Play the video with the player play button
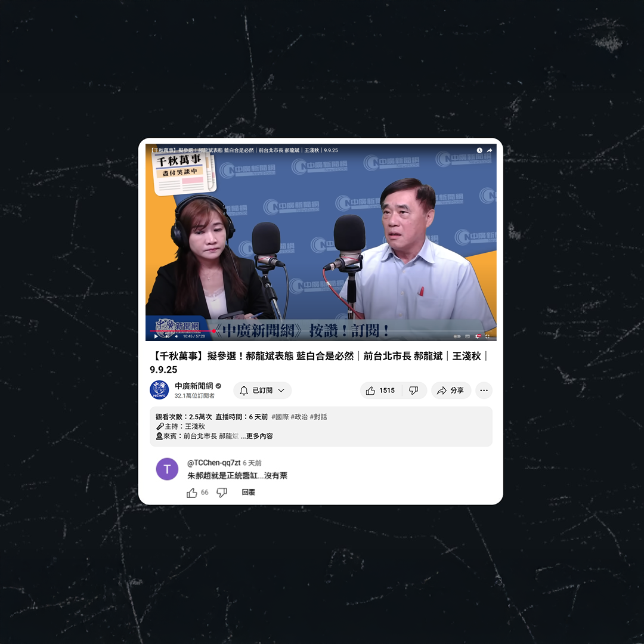Image resolution: width=644 pixels, height=644 pixels. pyautogui.click(x=156, y=336)
